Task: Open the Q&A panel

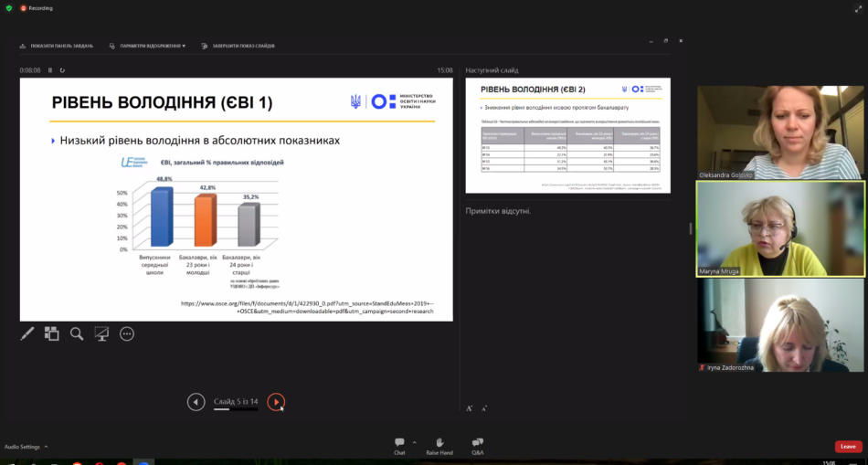Action: [x=478, y=442]
